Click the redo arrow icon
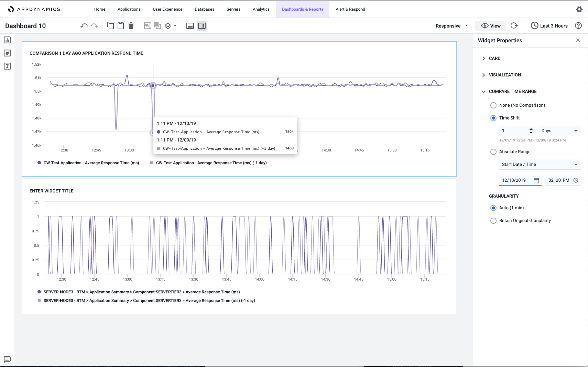Screen dimensions: 588x367 (95, 26)
